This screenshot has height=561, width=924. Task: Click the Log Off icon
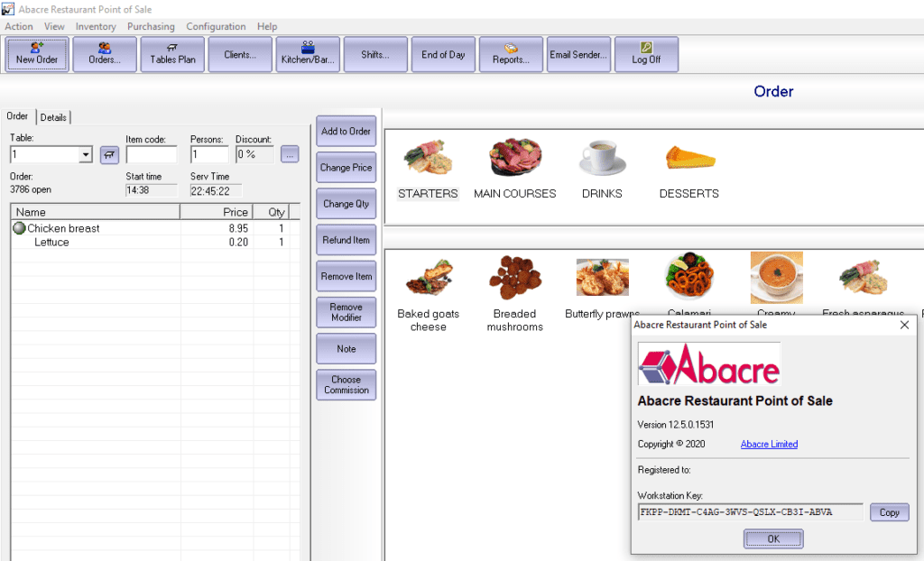(646, 54)
